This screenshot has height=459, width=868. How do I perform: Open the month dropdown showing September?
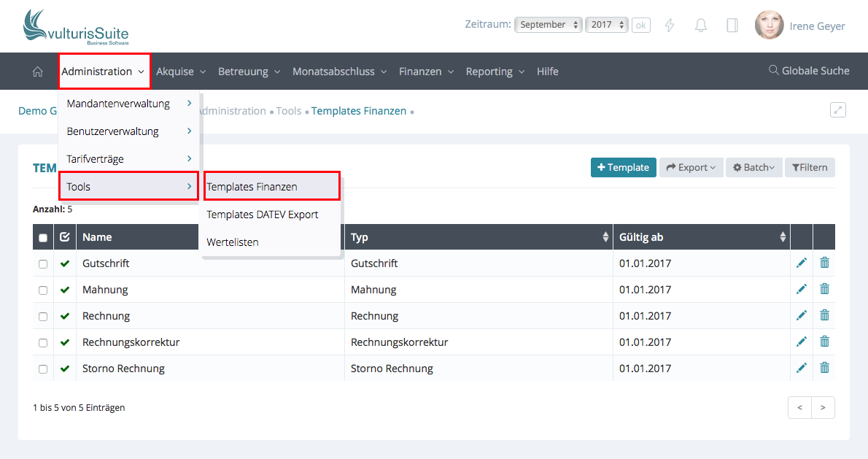549,25
